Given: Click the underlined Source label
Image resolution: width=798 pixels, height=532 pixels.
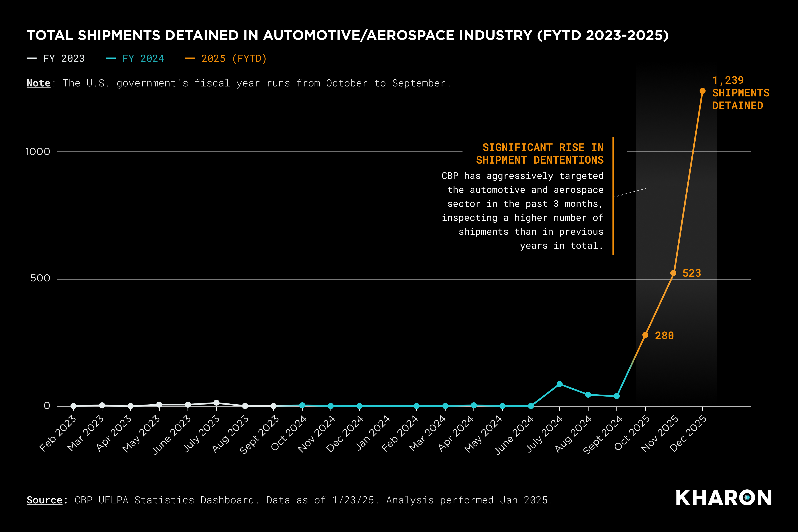Looking at the screenshot, I should tap(45, 500).
